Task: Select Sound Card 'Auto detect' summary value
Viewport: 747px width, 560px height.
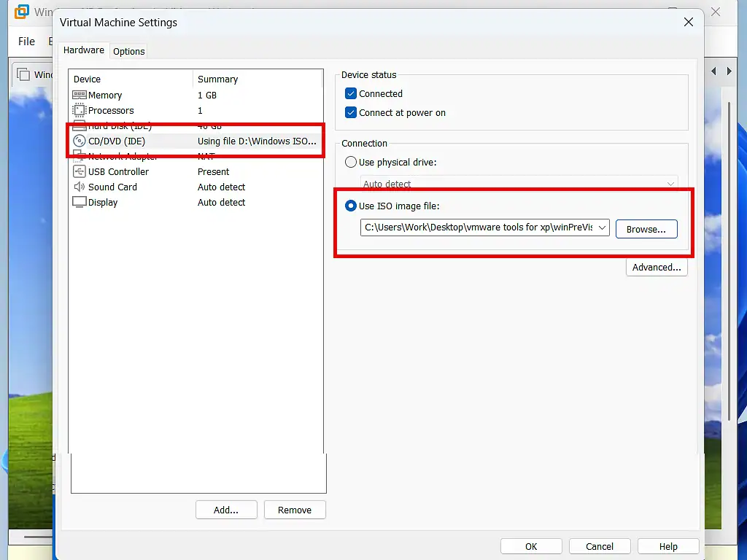Action: tap(222, 187)
